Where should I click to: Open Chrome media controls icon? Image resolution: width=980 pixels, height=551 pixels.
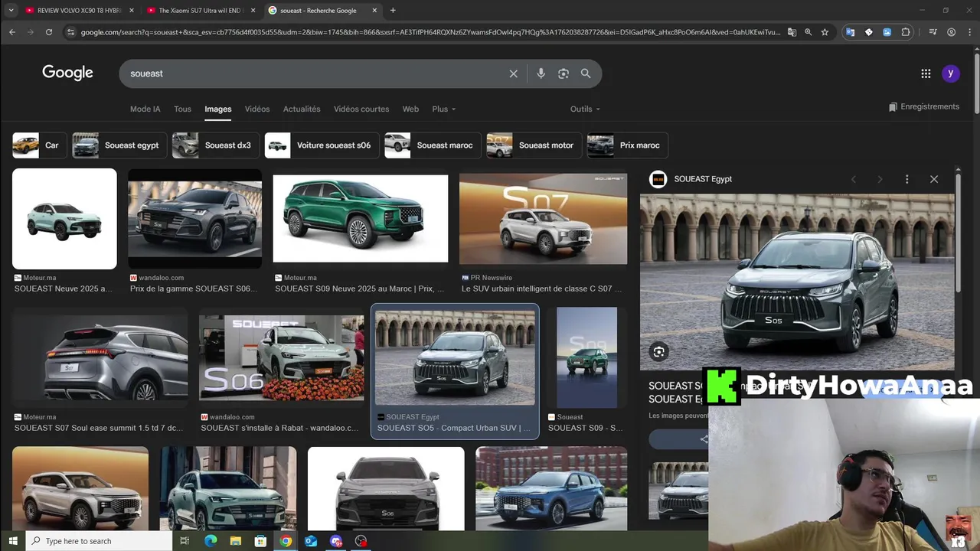tap(933, 32)
